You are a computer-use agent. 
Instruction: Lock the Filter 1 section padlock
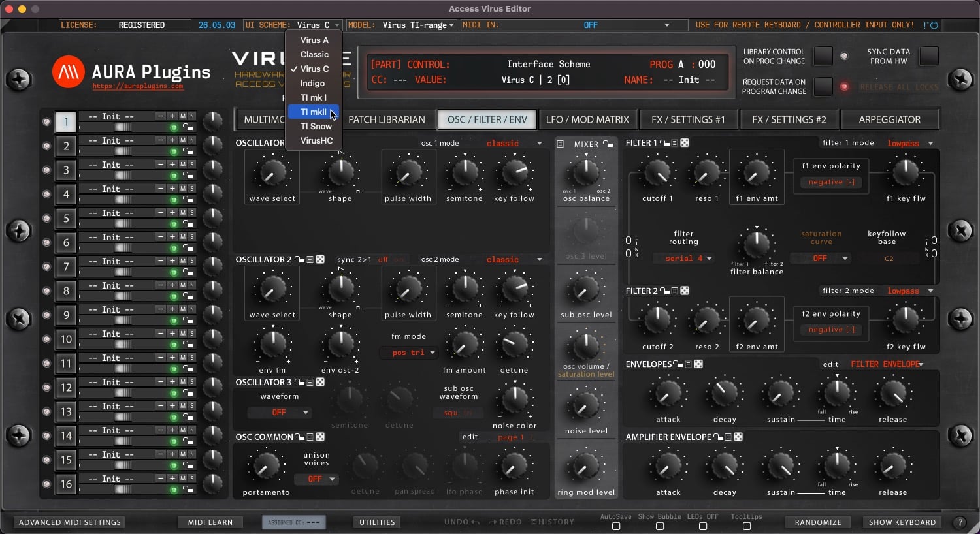click(664, 143)
